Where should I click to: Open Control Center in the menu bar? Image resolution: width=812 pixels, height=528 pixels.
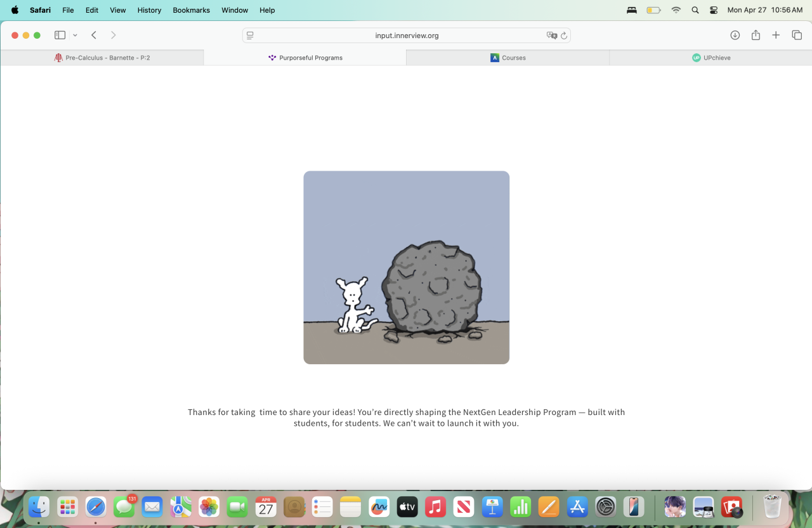click(714, 10)
